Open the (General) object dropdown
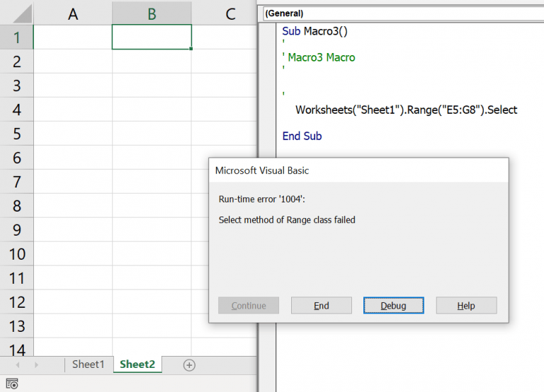This screenshot has height=392, width=544. coord(403,13)
